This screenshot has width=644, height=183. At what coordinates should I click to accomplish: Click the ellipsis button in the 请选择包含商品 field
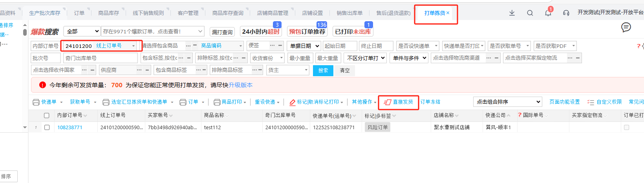[188, 46]
